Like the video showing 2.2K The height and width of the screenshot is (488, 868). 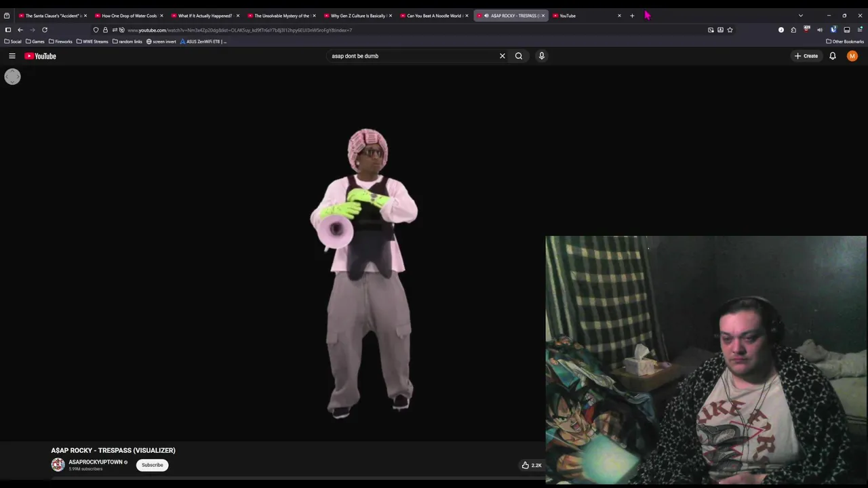pyautogui.click(x=531, y=465)
